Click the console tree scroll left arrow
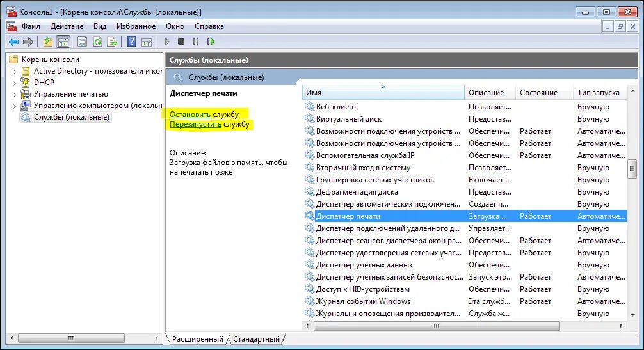The image size is (644, 350). (12, 338)
